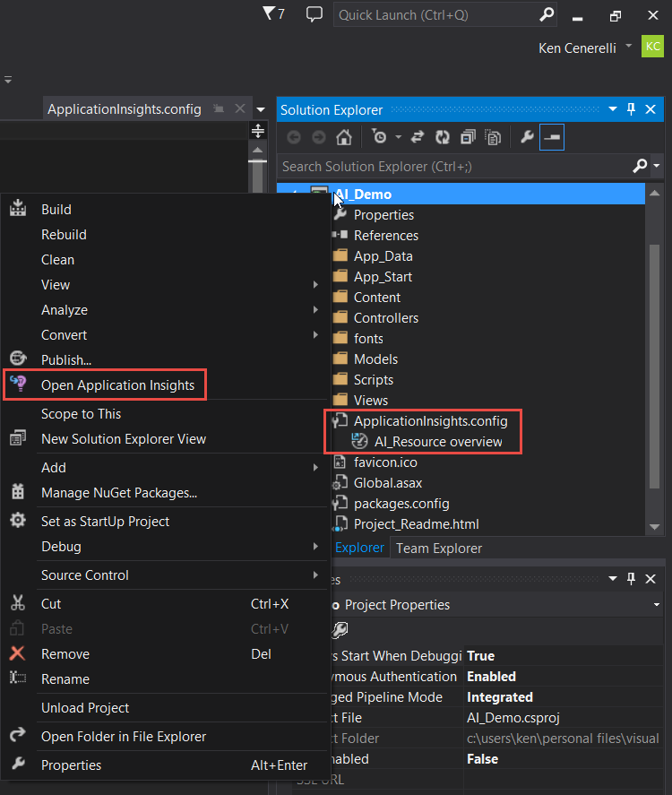Click the Integrated pipeline mode value
This screenshot has height=795, width=672.
click(x=499, y=697)
